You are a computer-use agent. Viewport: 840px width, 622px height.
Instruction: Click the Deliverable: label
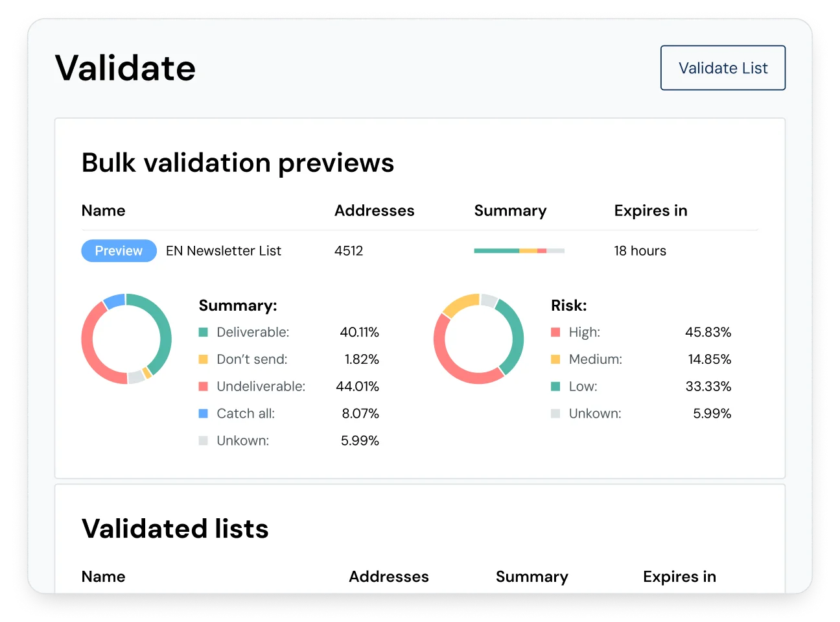pyautogui.click(x=253, y=332)
